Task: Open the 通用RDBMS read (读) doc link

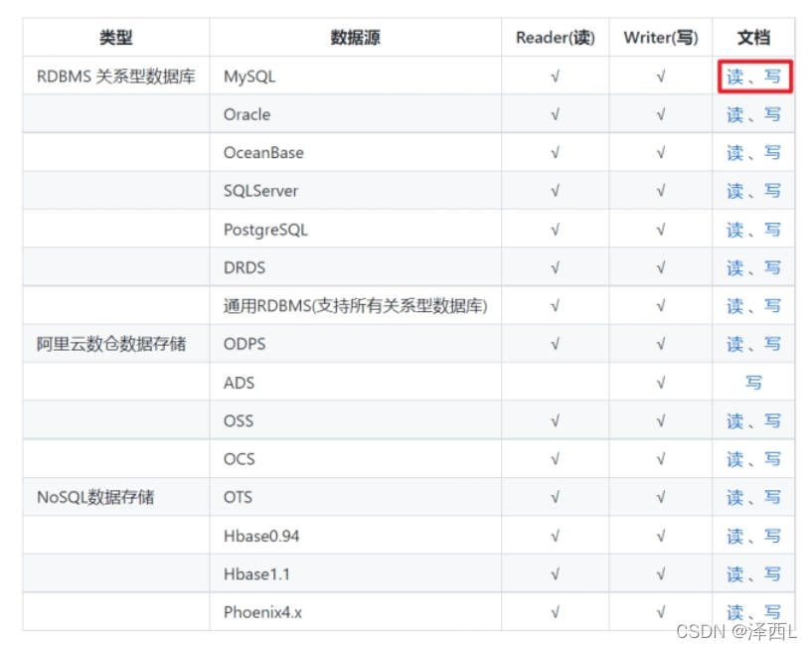Action: pyautogui.click(x=734, y=306)
